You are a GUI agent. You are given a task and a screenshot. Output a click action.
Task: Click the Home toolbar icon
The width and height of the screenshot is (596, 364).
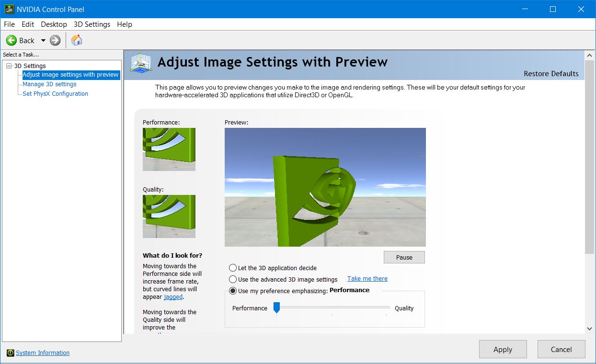(x=76, y=40)
